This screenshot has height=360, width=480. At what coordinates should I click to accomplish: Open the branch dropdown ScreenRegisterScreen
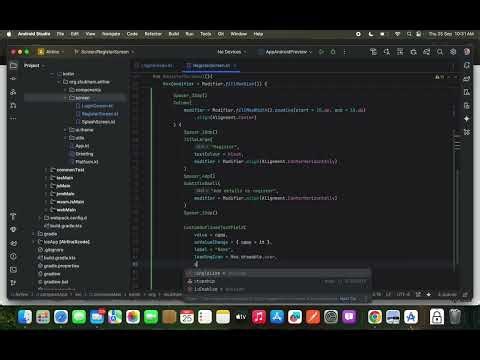pos(104,52)
